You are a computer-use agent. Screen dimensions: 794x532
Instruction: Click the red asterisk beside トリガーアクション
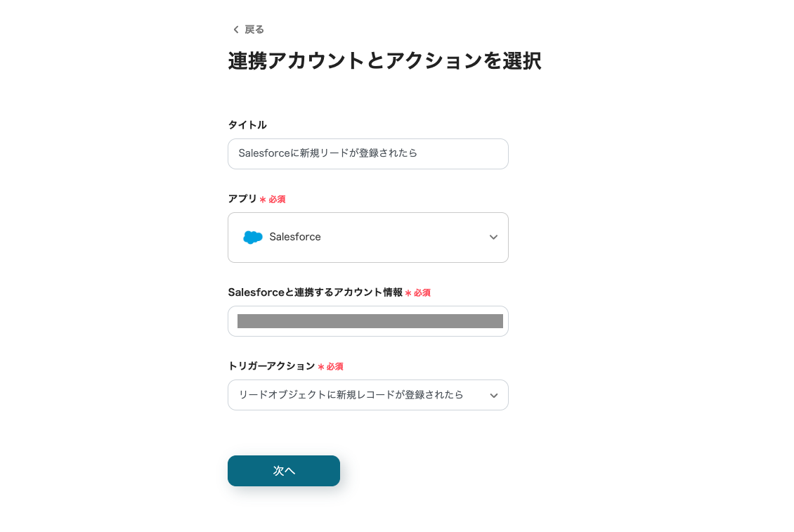[x=321, y=367]
